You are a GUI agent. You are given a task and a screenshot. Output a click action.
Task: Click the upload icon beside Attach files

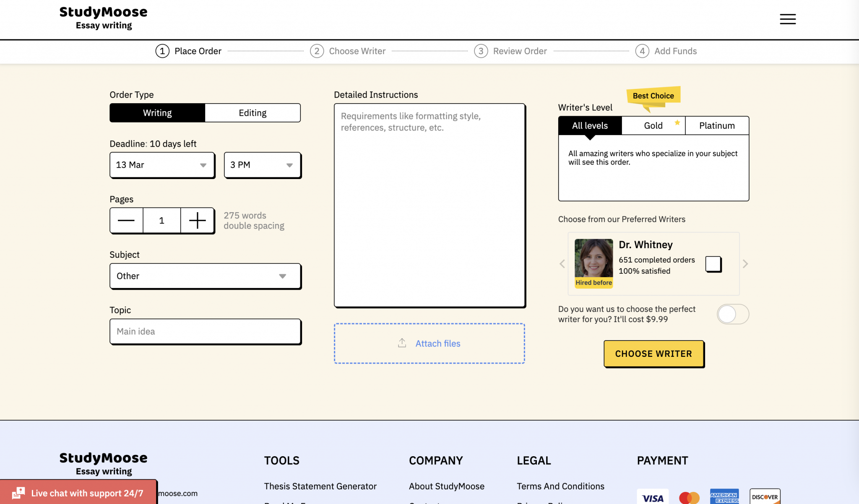(x=402, y=343)
